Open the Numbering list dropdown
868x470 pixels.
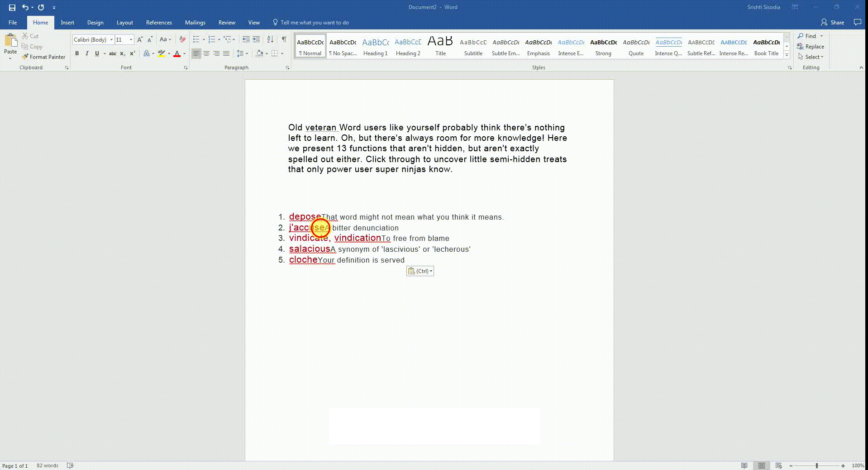(x=219, y=39)
